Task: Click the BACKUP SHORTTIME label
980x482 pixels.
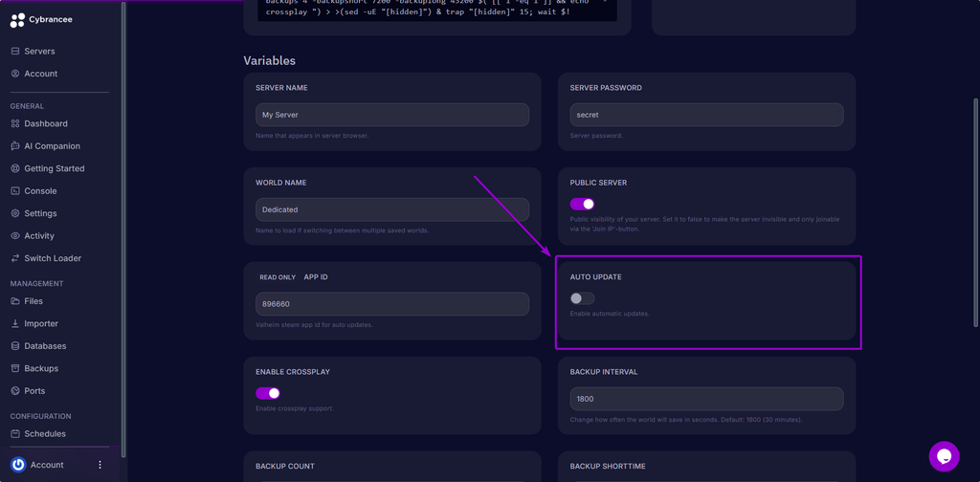Action: click(608, 467)
